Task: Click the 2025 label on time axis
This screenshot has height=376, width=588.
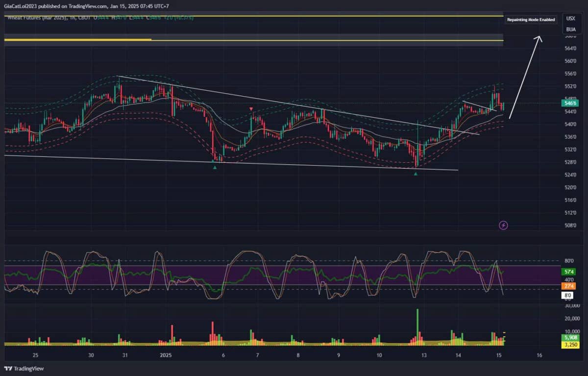Action: (x=165, y=355)
